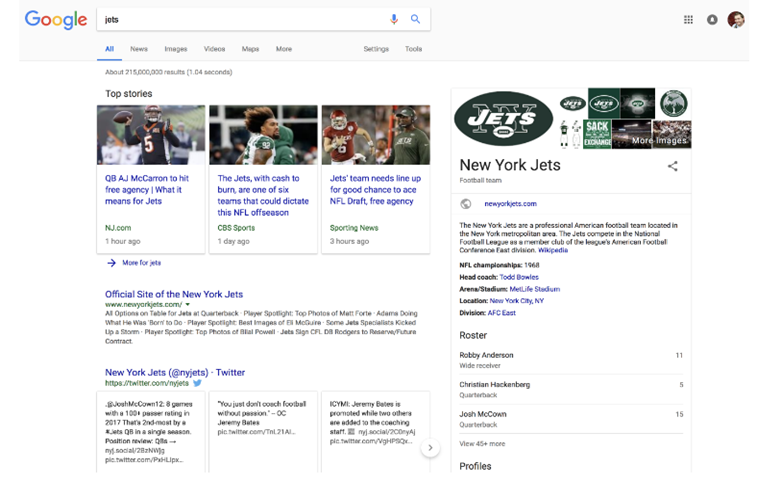Click the More for jets arrow icon
The image size is (780, 480).
[x=111, y=263]
